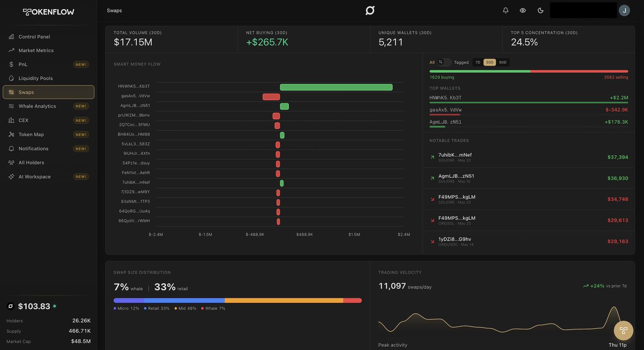Click the green HNWhK5...Kb3T flow bar

tap(336, 87)
